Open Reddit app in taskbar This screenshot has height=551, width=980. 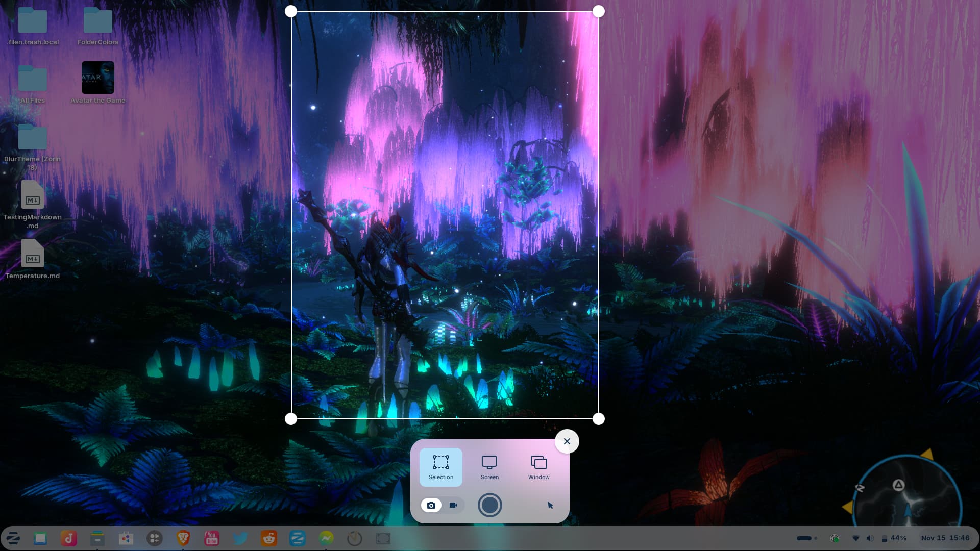pos(269,538)
